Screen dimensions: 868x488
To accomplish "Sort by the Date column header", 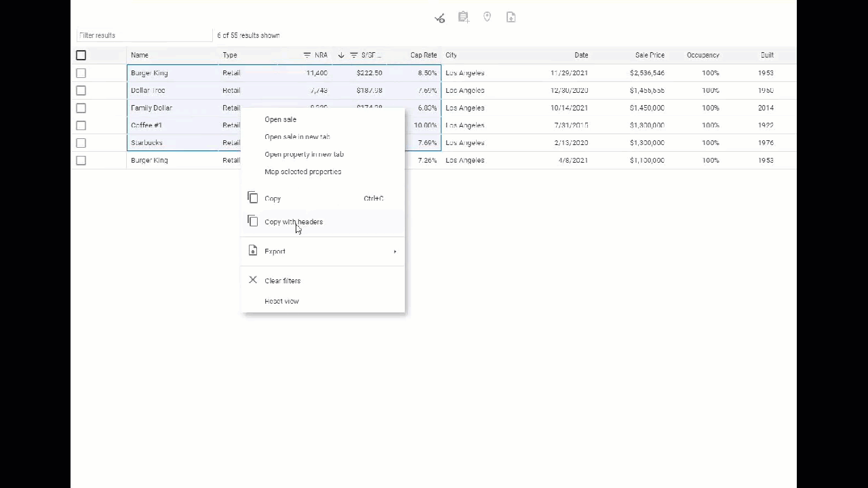I will pyautogui.click(x=581, y=55).
